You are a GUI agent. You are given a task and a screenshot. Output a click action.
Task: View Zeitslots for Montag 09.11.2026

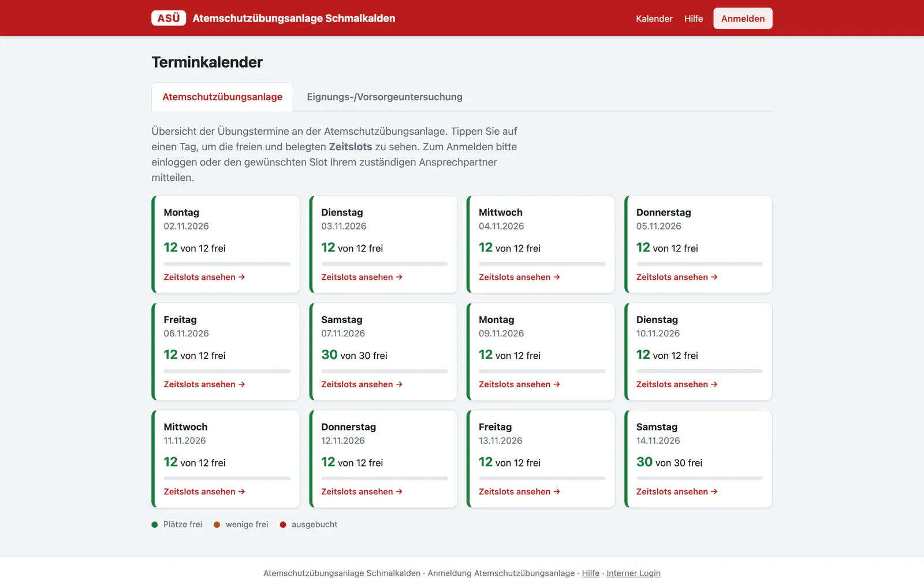(x=520, y=384)
